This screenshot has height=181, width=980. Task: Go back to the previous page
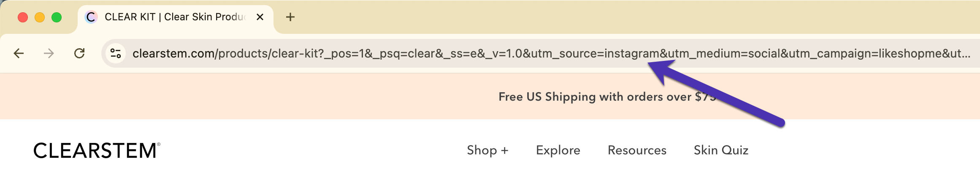tap(19, 53)
